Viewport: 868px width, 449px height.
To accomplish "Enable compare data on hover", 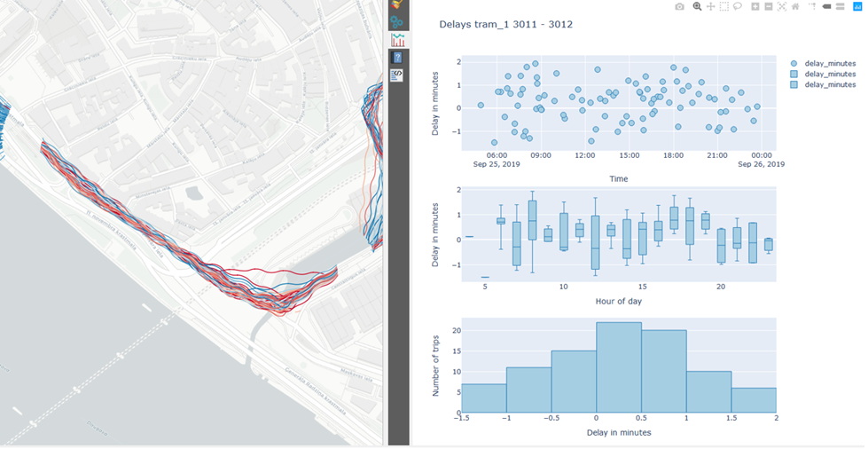I will [x=838, y=6].
